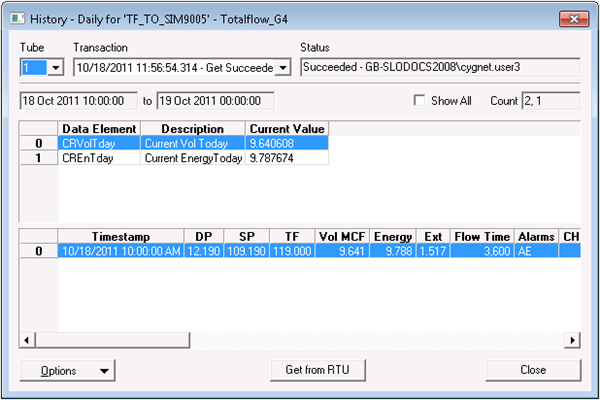
Task: Click the Description column header
Action: [x=192, y=129]
